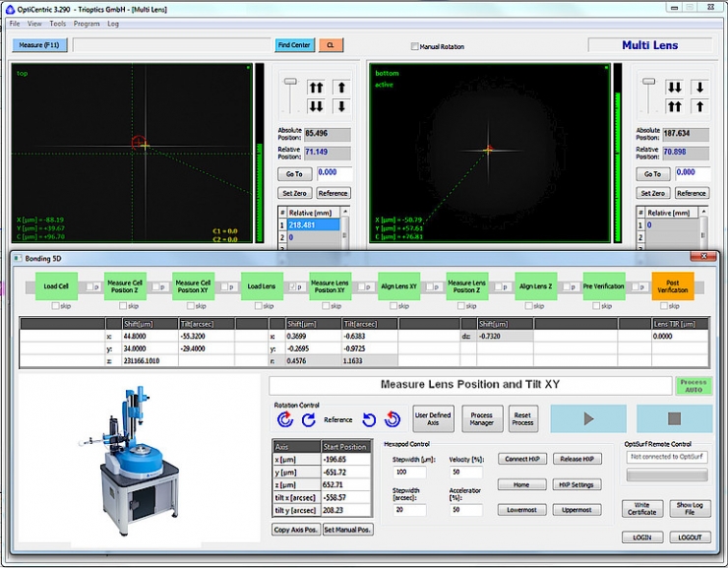
Task: Open the File menu
Action: [x=15, y=24]
